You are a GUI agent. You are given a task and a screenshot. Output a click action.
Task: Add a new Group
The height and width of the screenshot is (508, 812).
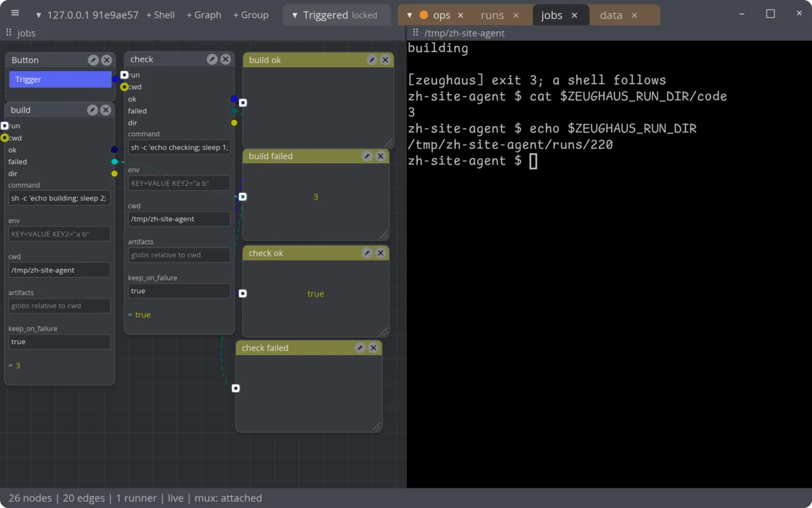(250, 15)
